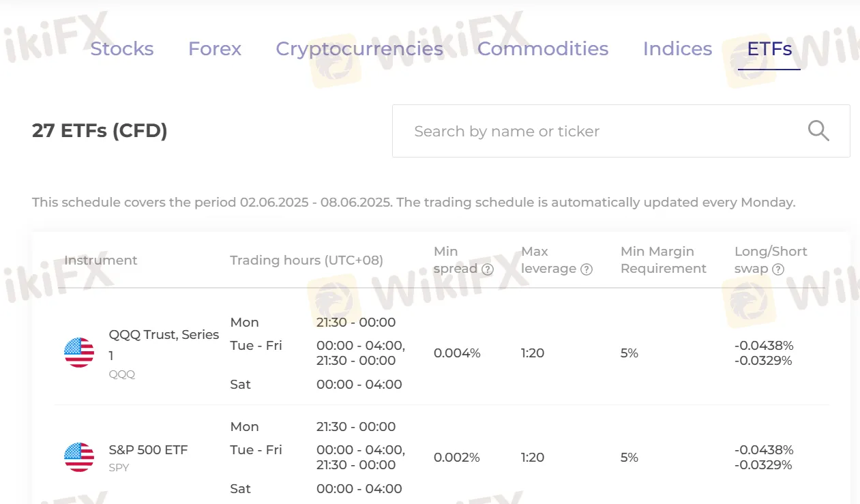The height and width of the screenshot is (504, 860).
Task: Focus the Search by name or ticker field
Action: [x=621, y=131]
